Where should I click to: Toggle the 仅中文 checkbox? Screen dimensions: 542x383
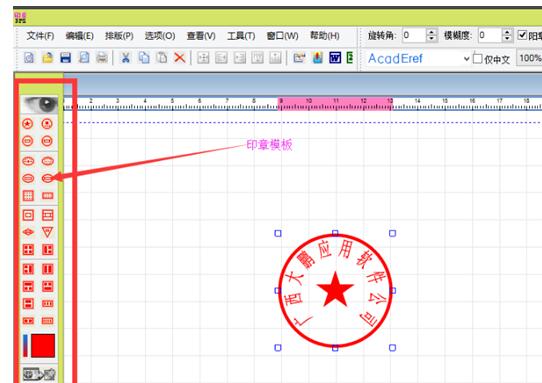click(x=477, y=58)
